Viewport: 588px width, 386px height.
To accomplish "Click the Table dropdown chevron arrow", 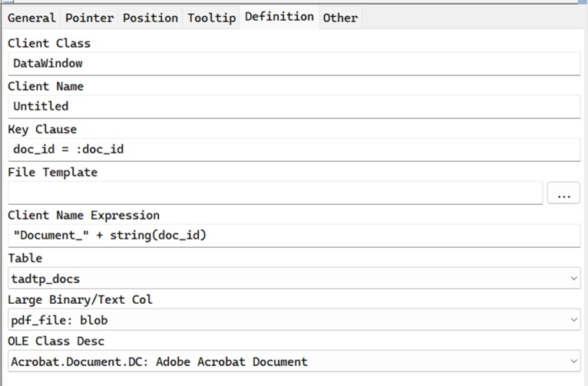I will tap(573, 279).
